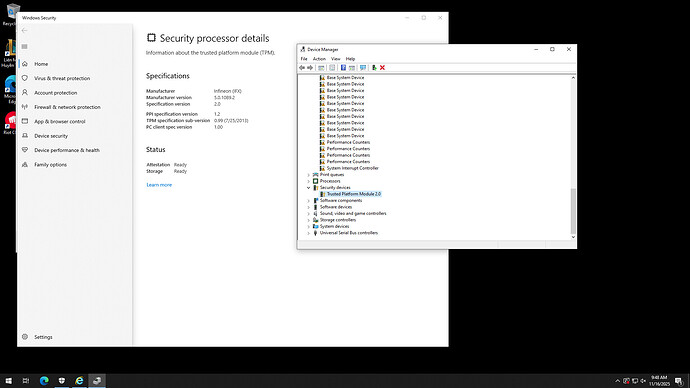Open the taskbar clock and date
Image resolution: width=690 pixels, height=388 pixels.
[x=659, y=381]
